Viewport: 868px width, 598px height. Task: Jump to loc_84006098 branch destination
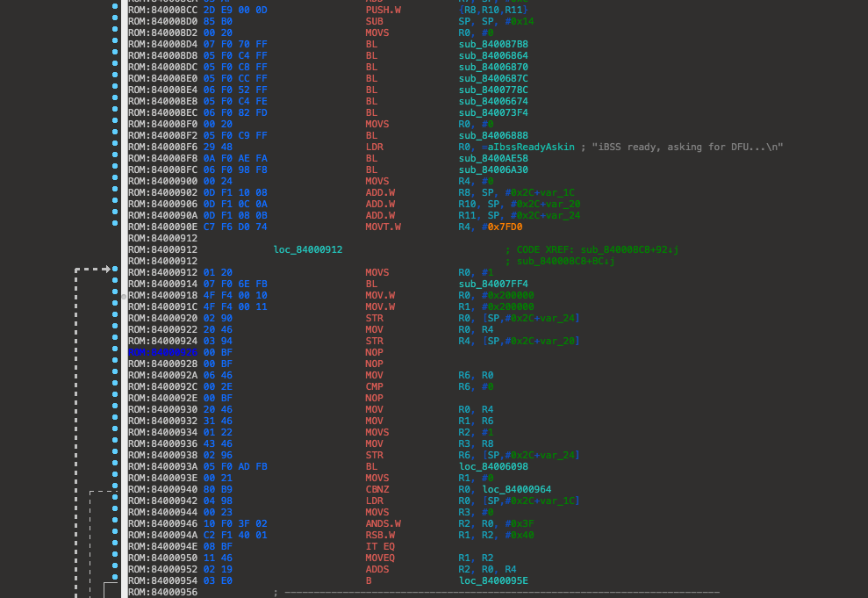tap(493, 466)
